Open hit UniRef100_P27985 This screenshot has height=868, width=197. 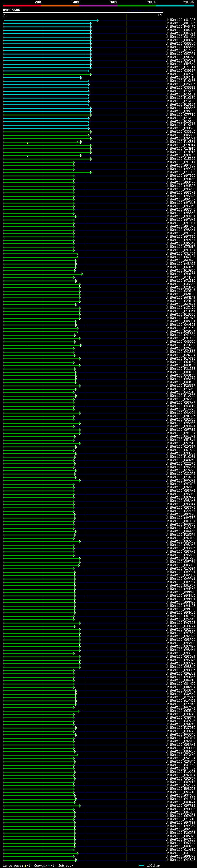point(180,727)
